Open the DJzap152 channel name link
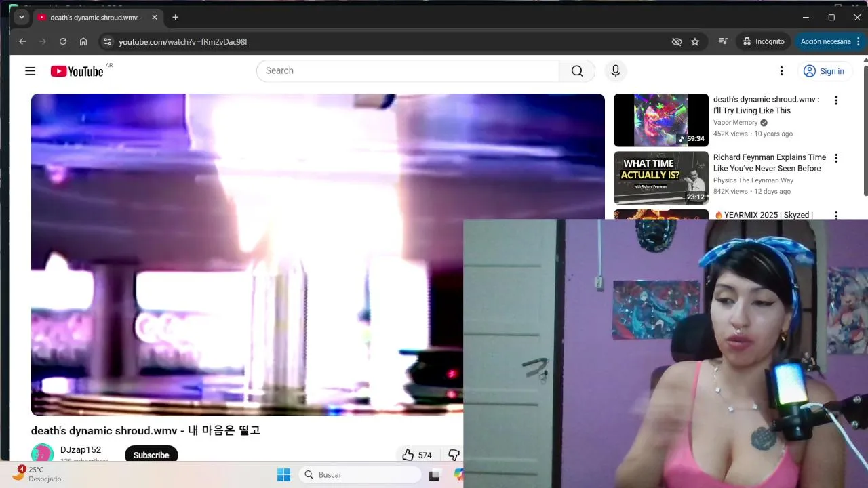The width and height of the screenshot is (868, 488). tap(81, 449)
